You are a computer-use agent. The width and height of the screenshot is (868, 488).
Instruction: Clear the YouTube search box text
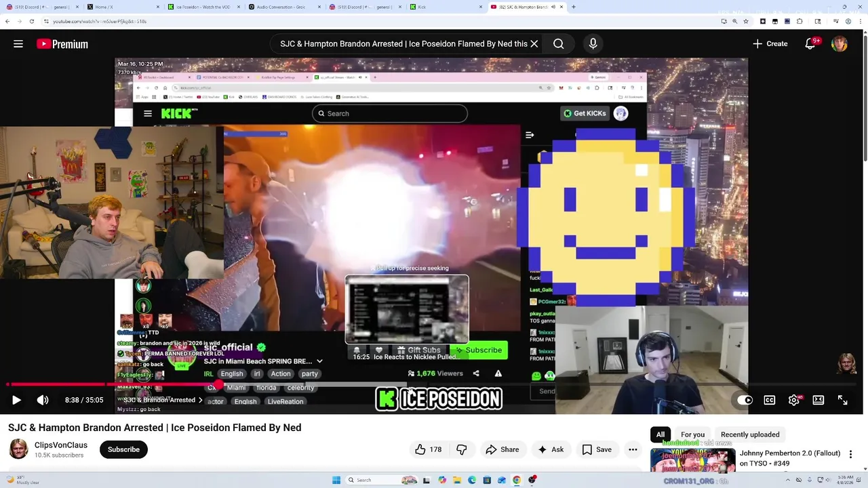(534, 44)
